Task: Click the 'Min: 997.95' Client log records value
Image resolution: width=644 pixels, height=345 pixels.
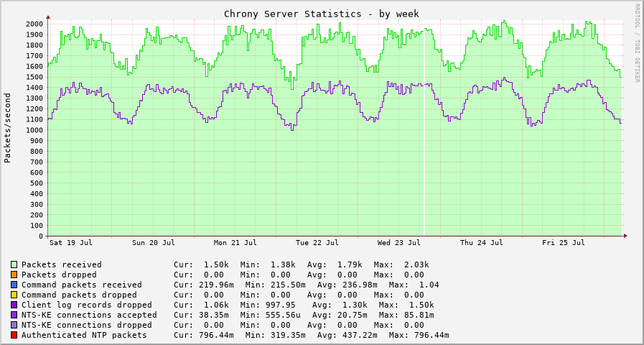Action: (269, 305)
